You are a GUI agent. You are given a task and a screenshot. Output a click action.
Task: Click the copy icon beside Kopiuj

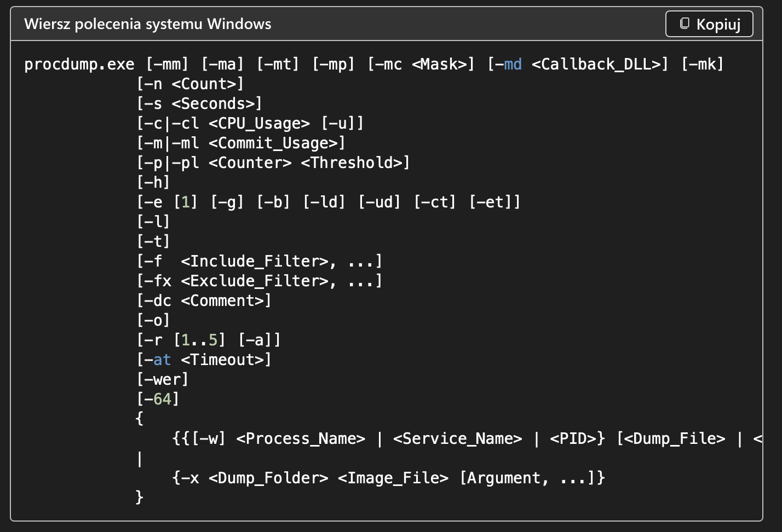coord(685,24)
